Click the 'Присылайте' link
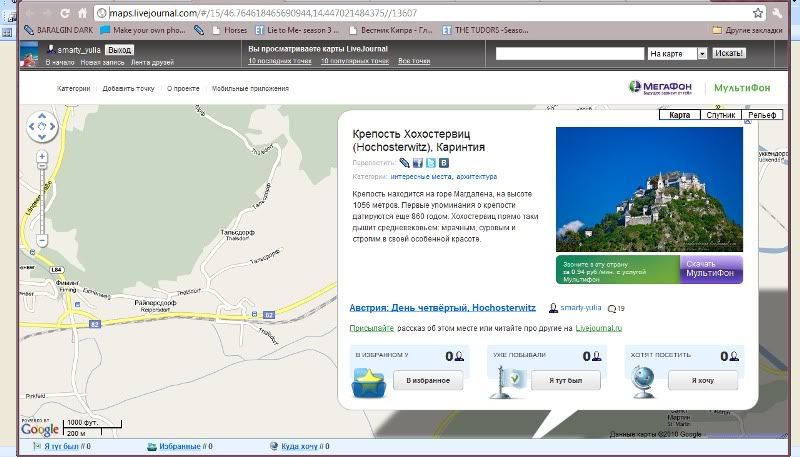Screen dimensions: 800x457 pyautogui.click(x=371, y=328)
